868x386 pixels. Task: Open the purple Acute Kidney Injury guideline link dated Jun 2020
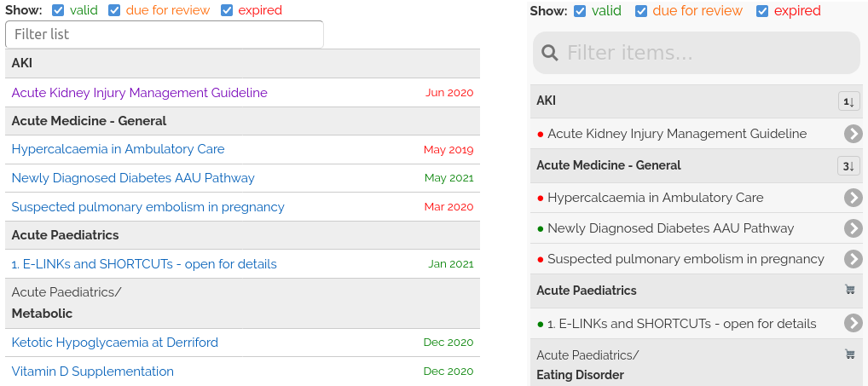[140, 93]
